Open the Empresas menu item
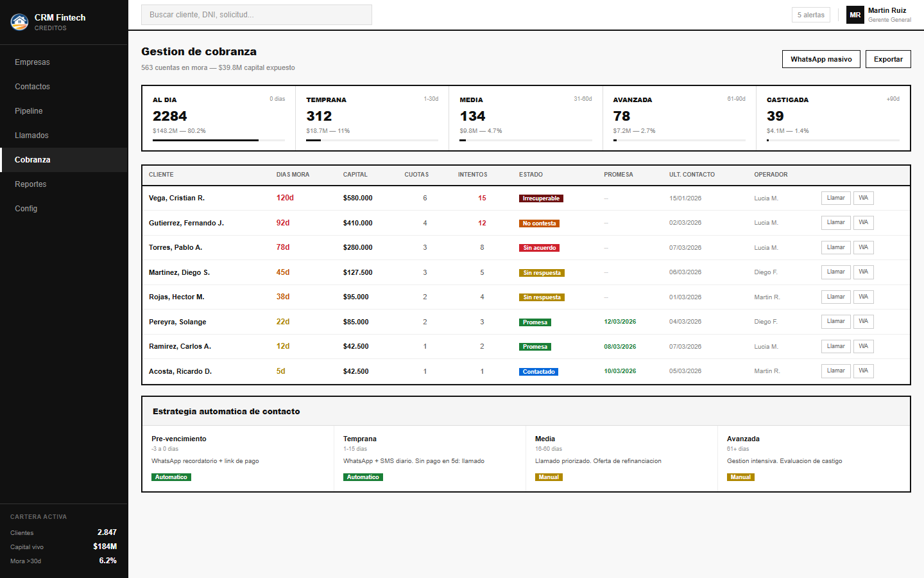 32,62
